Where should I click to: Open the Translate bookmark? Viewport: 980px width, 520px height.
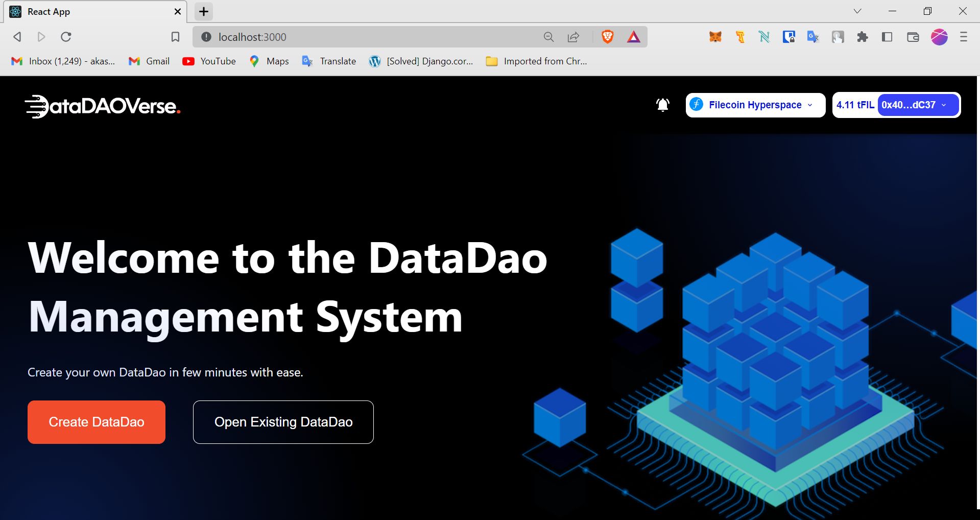[x=329, y=61]
